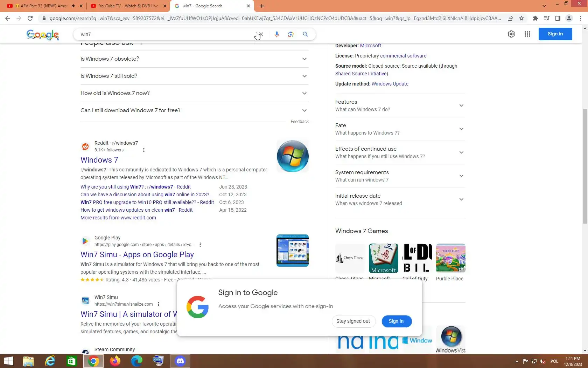Bookmark this page with star icon

click(x=521, y=18)
